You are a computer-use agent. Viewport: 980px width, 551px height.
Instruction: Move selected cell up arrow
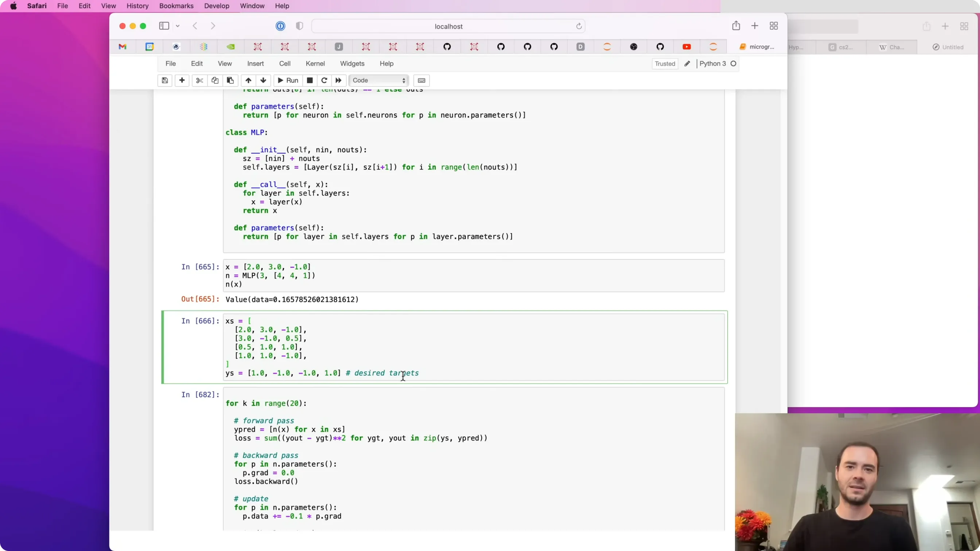[x=248, y=80]
